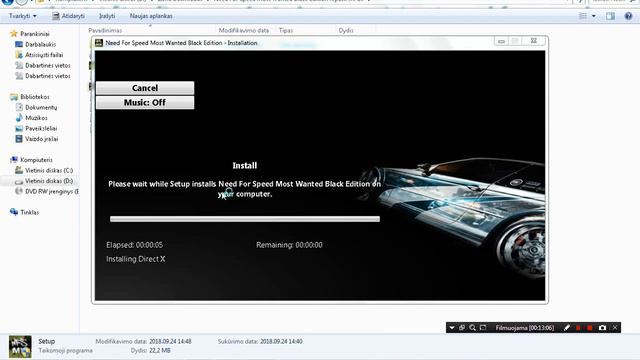Viewport: 640px width, 360px height.
Task: Click the Darbalaukis desktop icon in sidebar
Action: point(19,44)
